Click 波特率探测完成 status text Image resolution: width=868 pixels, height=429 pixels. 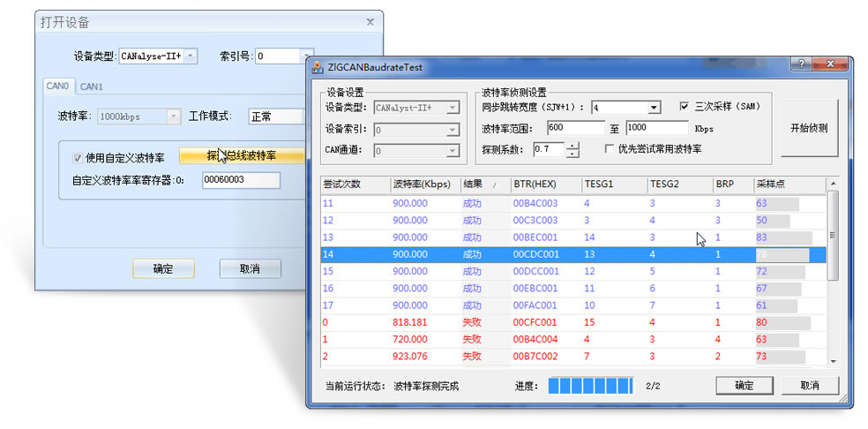click(426, 387)
